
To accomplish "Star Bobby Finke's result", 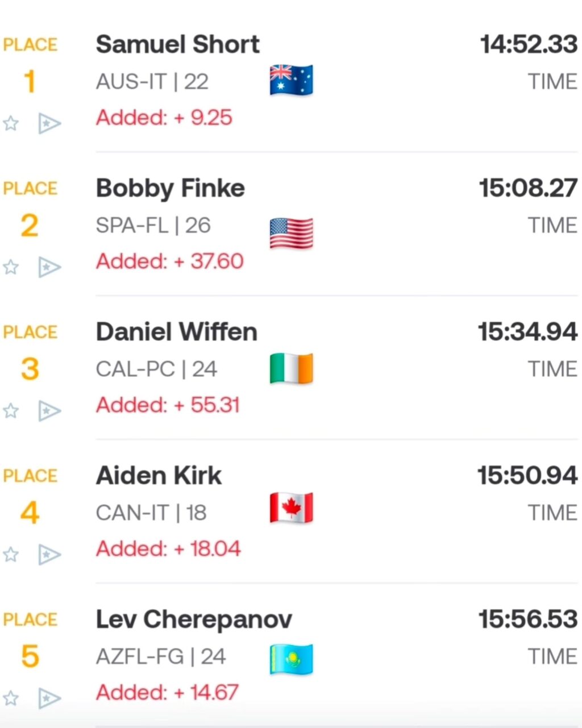I will coord(11,267).
